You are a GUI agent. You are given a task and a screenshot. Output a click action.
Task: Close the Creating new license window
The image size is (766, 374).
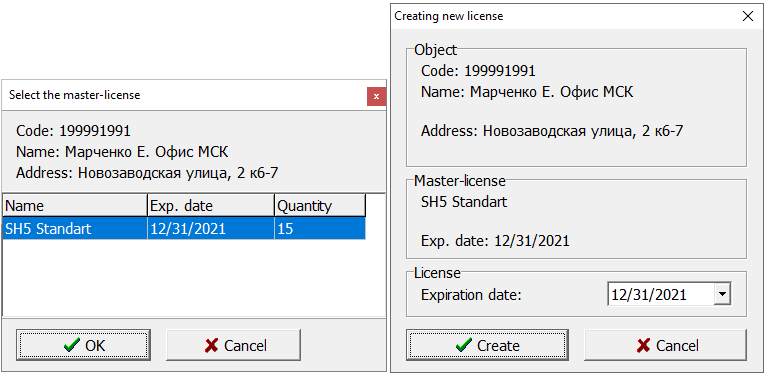(747, 16)
